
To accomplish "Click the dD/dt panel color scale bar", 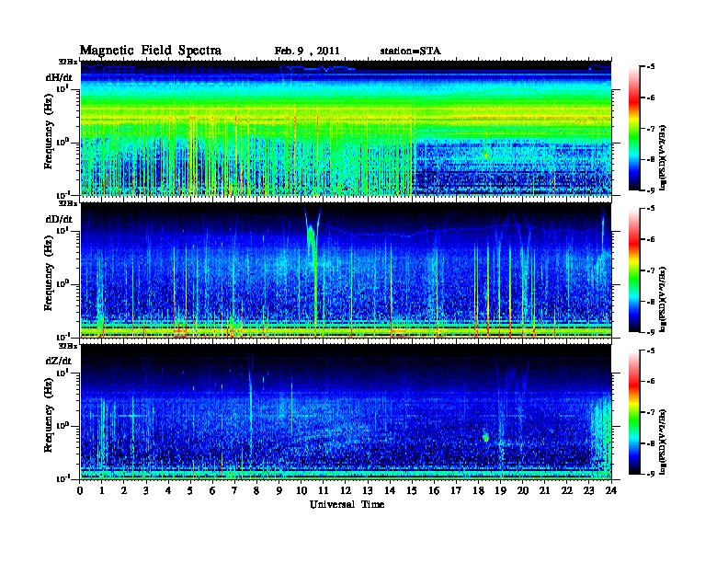I will click(634, 270).
